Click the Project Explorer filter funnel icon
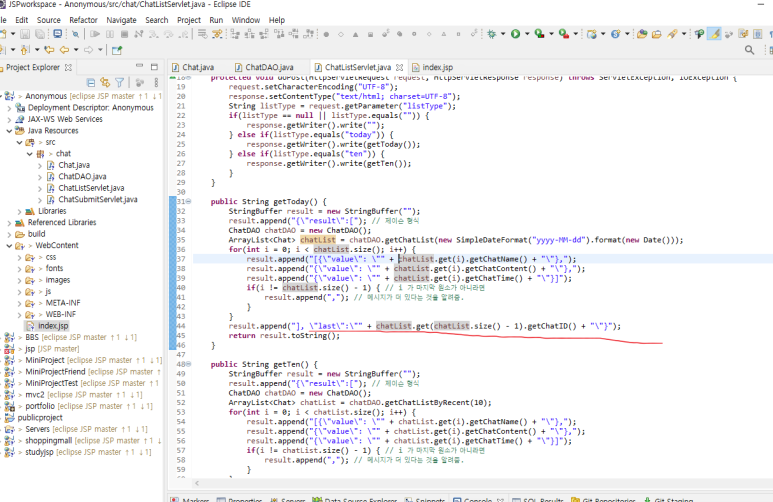 pyautogui.click(x=119, y=82)
